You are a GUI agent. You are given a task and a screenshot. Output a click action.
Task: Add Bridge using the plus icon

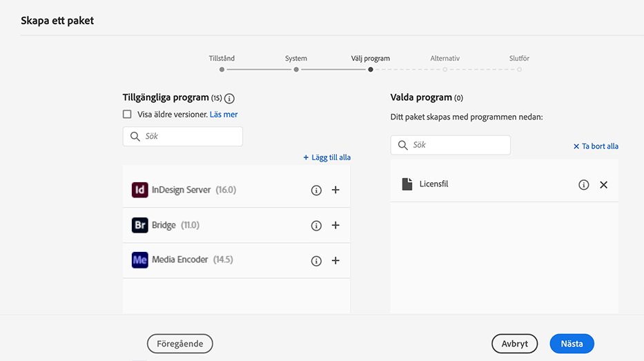335,225
